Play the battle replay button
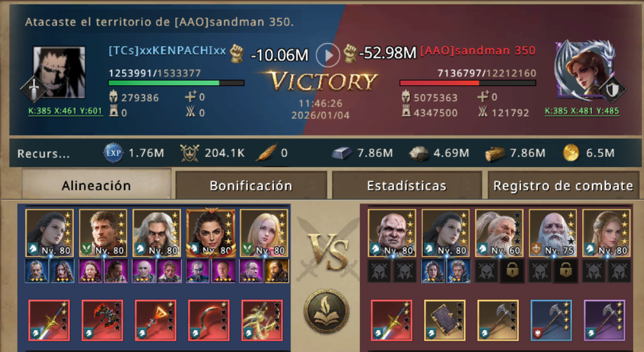The width and height of the screenshot is (644, 352). click(328, 55)
